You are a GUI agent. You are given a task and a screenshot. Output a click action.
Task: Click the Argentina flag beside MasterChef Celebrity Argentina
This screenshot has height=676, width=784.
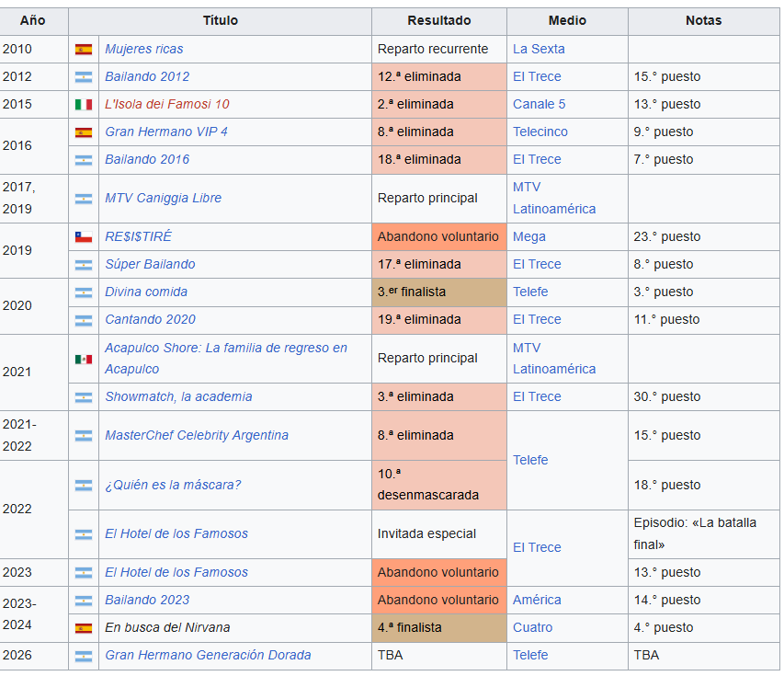point(84,436)
